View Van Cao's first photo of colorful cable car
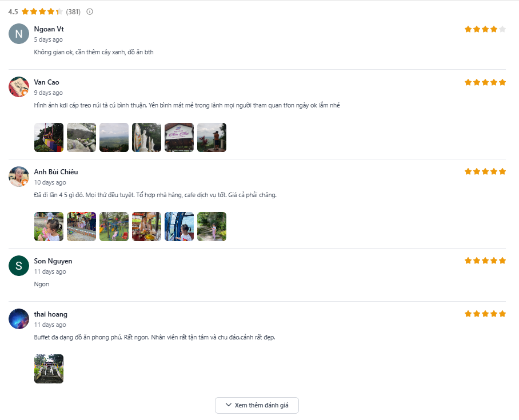Screen dimensions: 519x420 tap(49, 137)
